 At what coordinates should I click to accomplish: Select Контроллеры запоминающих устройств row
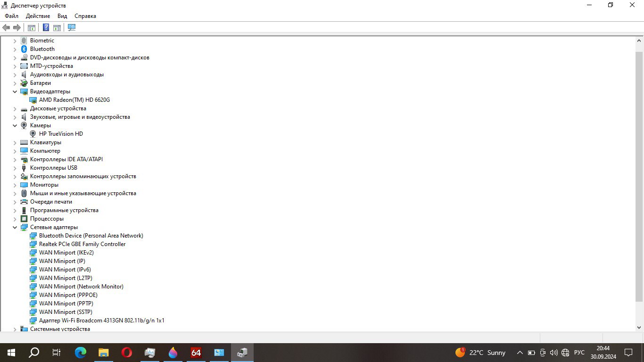click(83, 176)
